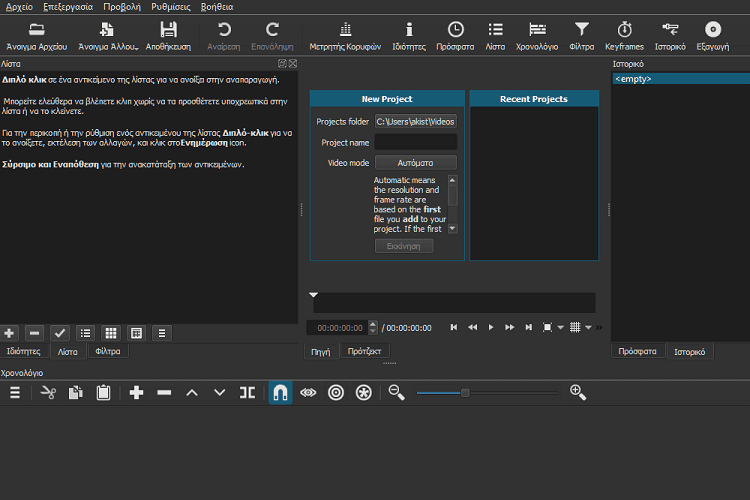This screenshot has width=750, height=500.
Task: Toggle the timeline snapping magnet
Action: coord(280,393)
